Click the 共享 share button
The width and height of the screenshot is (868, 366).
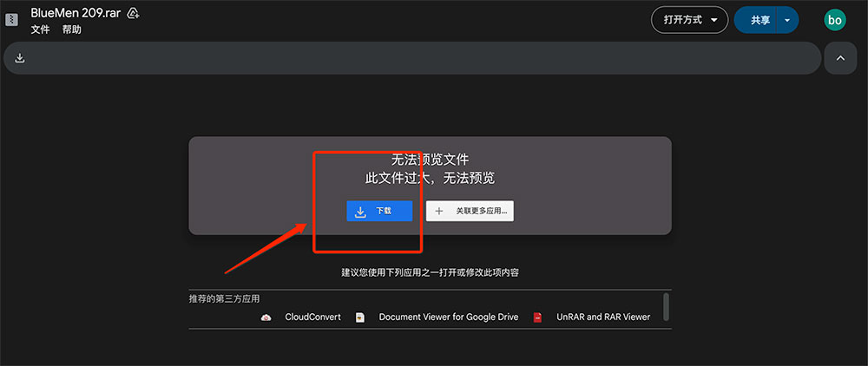click(x=759, y=20)
